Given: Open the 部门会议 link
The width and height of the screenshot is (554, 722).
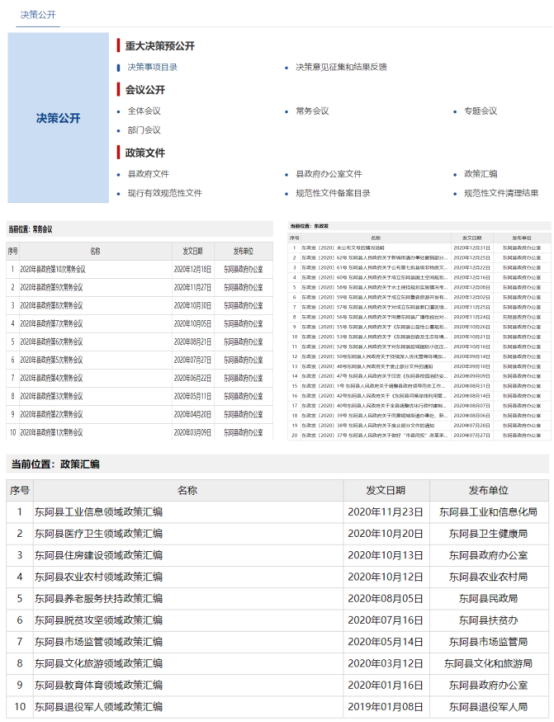Looking at the screenshot, I should pos(144,130).
